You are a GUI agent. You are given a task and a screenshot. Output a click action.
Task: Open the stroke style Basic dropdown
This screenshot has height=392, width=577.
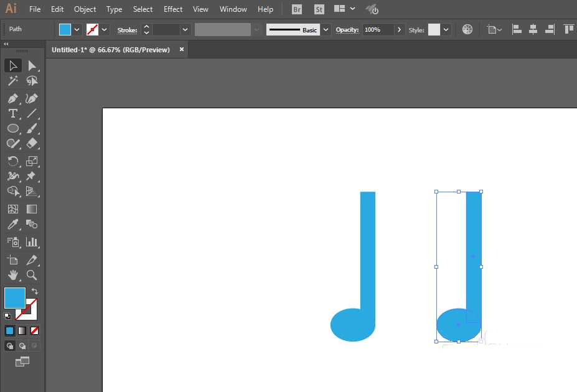[x=326, y=29]
